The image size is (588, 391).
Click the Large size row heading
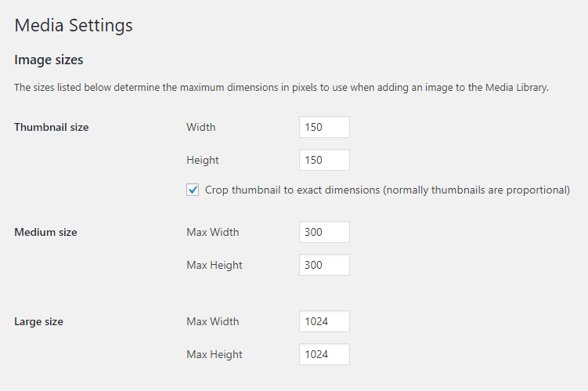click(39, 321)
